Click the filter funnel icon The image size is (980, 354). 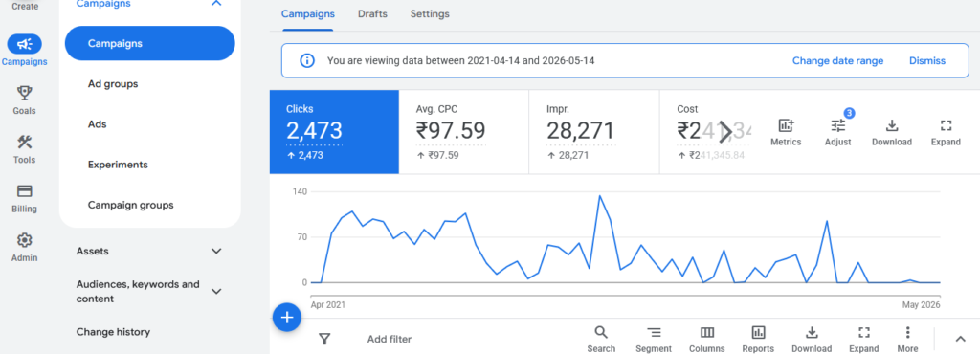click(324, 339)
